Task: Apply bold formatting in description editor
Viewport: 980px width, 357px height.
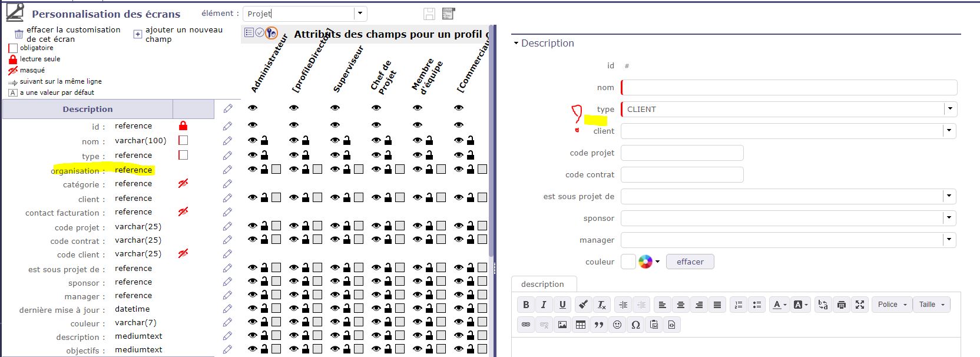Action: 526,305
